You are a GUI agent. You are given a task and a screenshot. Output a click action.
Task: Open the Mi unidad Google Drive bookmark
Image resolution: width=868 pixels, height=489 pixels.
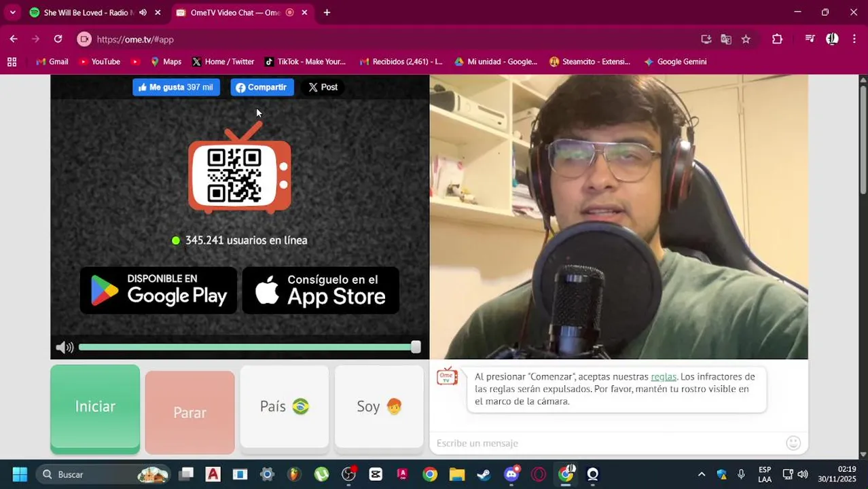(x=496, y=62)
